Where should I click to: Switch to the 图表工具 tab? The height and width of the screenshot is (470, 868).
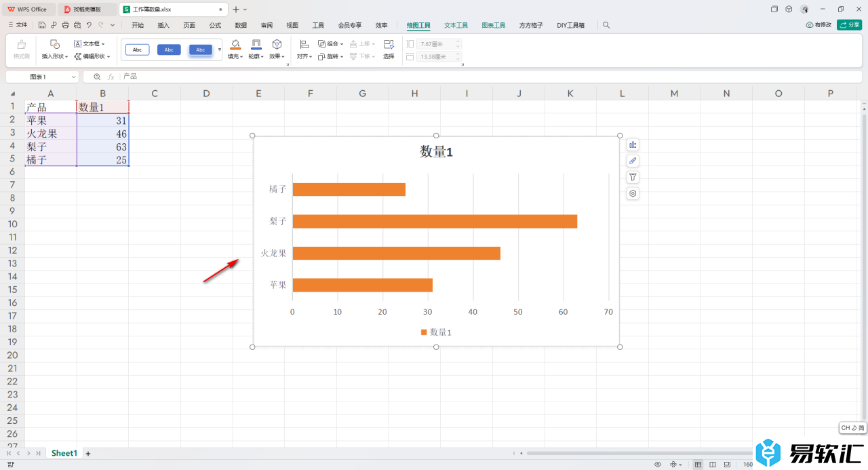(x=494, y=25)
